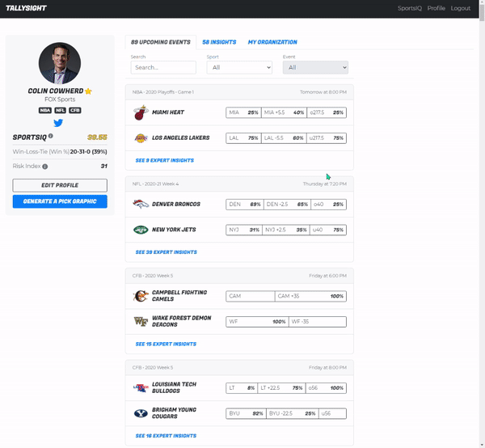
Task: Select the CAM +35 spread pick
Action: pos(310,296)
